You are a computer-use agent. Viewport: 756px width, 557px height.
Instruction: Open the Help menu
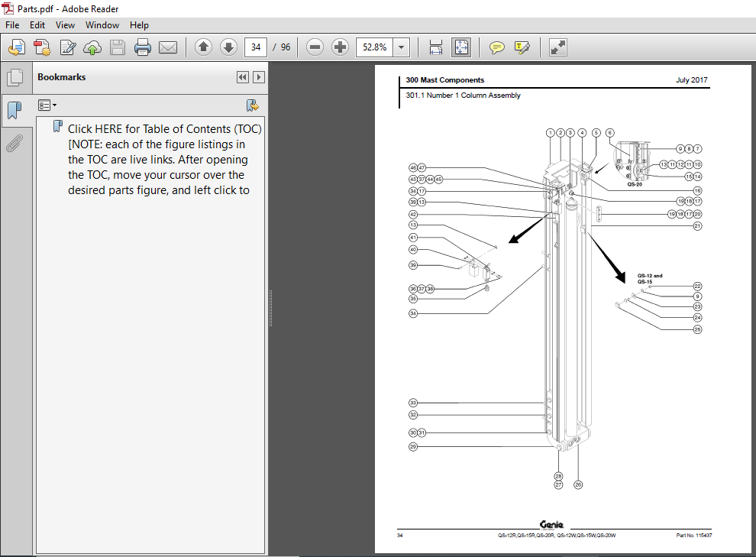tap(139, 25)
